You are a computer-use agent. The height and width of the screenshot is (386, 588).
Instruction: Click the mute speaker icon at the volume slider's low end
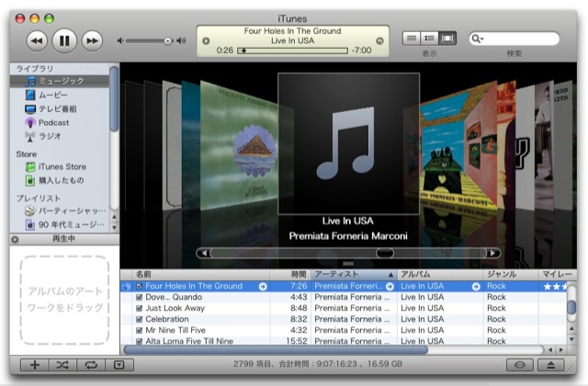coord(120,40)
